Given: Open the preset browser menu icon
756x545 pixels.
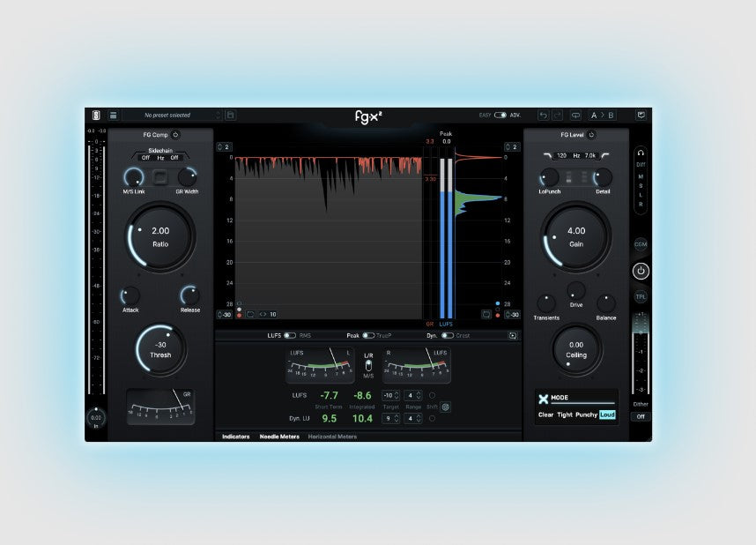Looking at the screenshot, I should click(x=113, y=115).
